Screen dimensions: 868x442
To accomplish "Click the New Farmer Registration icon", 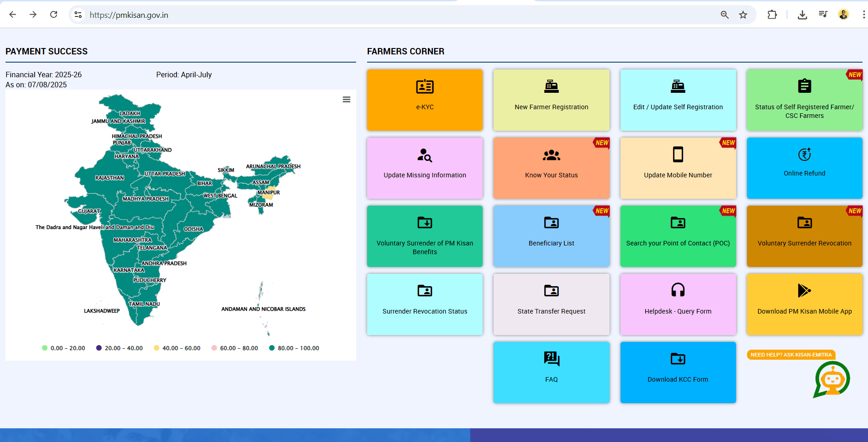I will (x=551, y=86).
